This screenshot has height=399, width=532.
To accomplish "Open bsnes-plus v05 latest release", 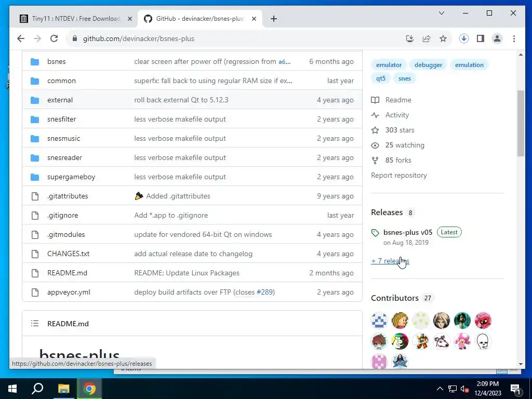I will pos(408,232).
